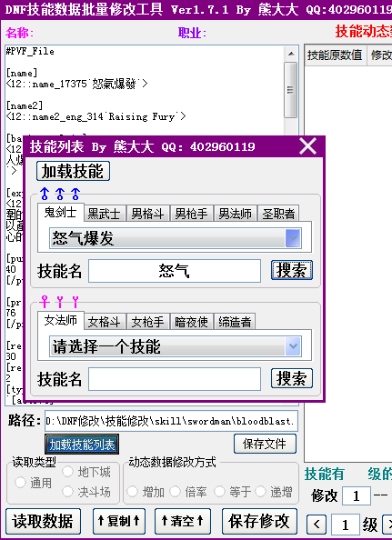
Task: Click the text area scrollbar up arrow
Action: tap(291, 54)
